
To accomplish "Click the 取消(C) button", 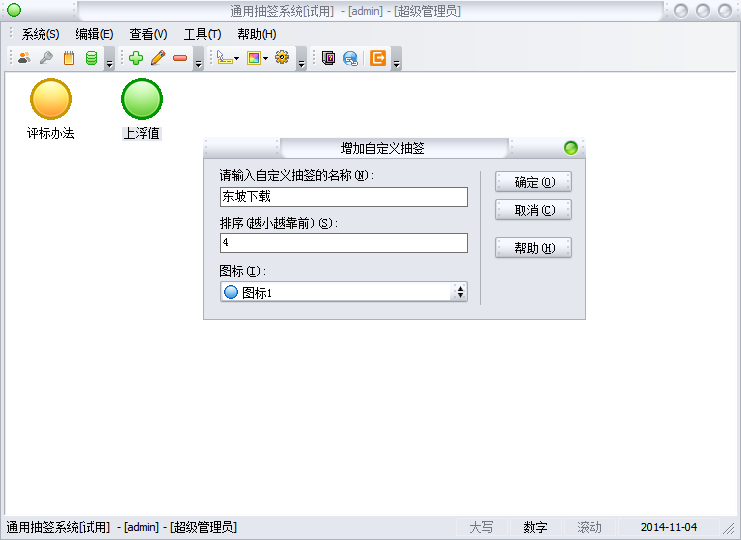I will click(534, 210).
